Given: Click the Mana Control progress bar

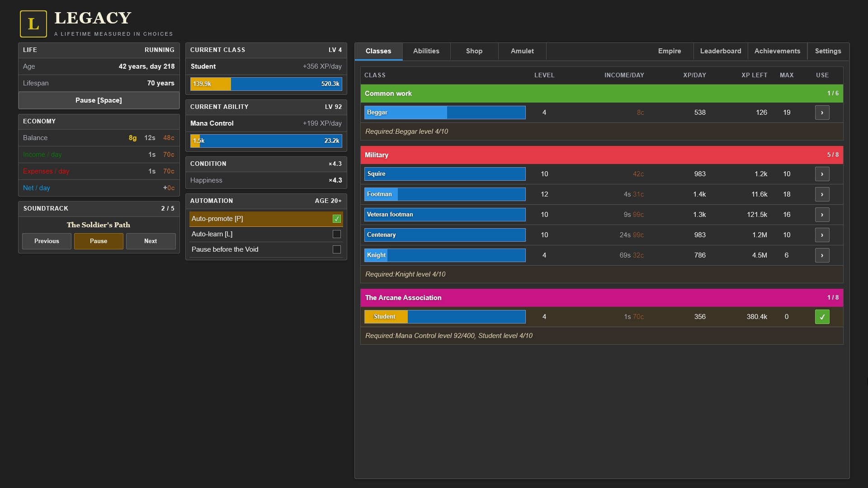Looking at the screenshot, I should (266, 141).
